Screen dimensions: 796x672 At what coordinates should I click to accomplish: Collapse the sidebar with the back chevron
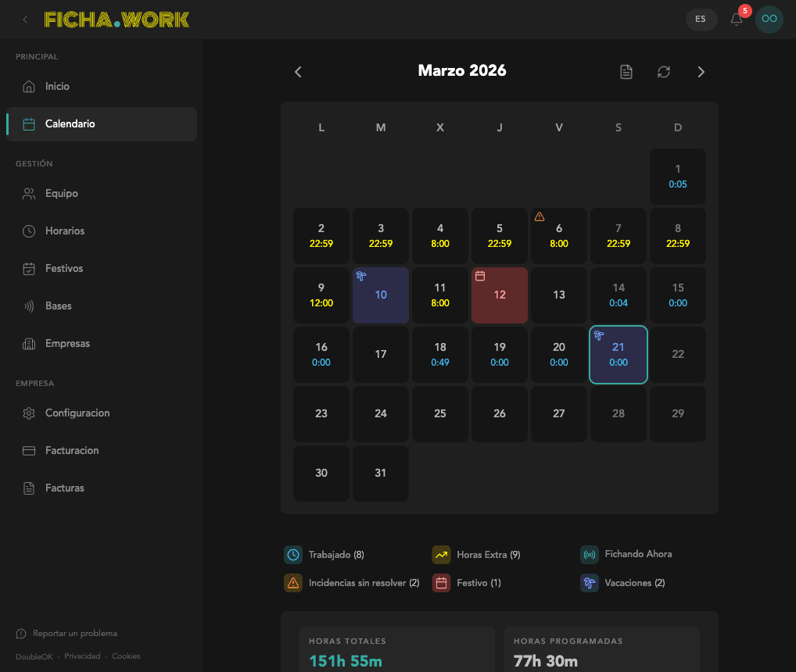[x=25, y=20]
